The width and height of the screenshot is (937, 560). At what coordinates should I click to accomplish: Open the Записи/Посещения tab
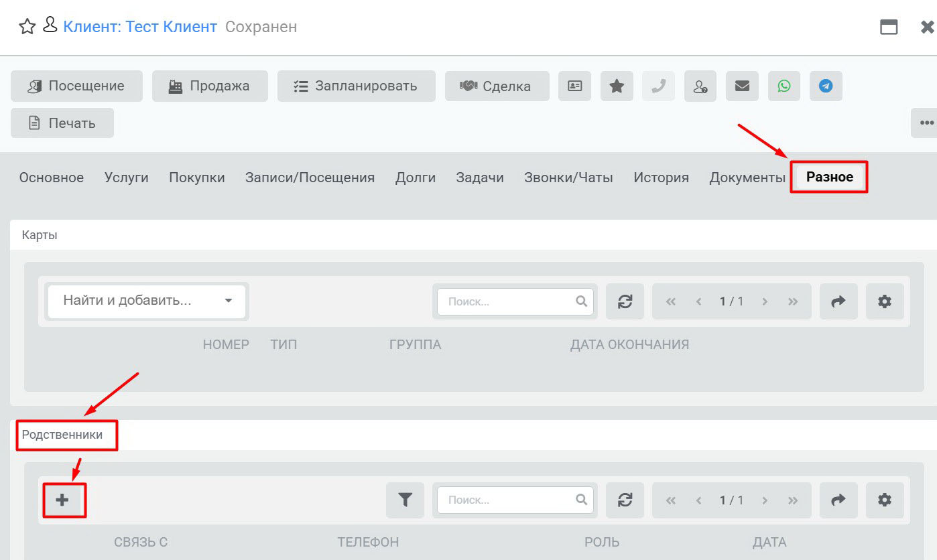click(310, 178)
